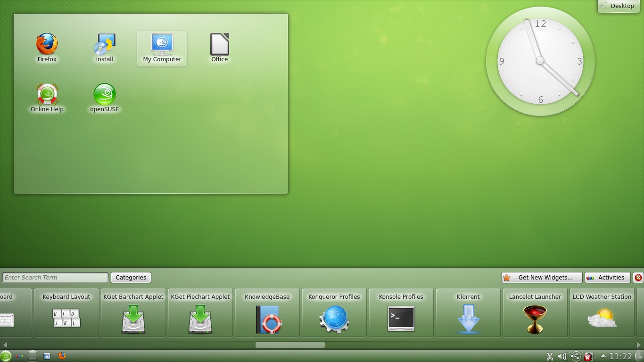Add the Konqueror Profiles widget

334,313
